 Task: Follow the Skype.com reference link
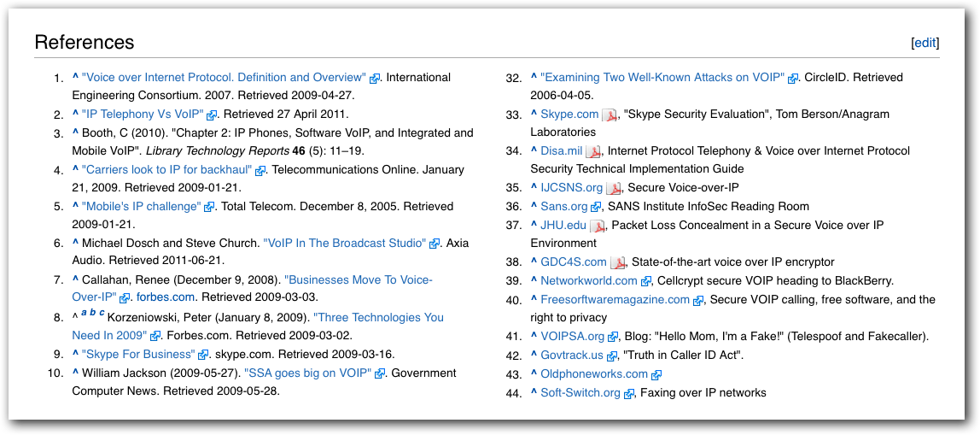click(x=569, y=115)
